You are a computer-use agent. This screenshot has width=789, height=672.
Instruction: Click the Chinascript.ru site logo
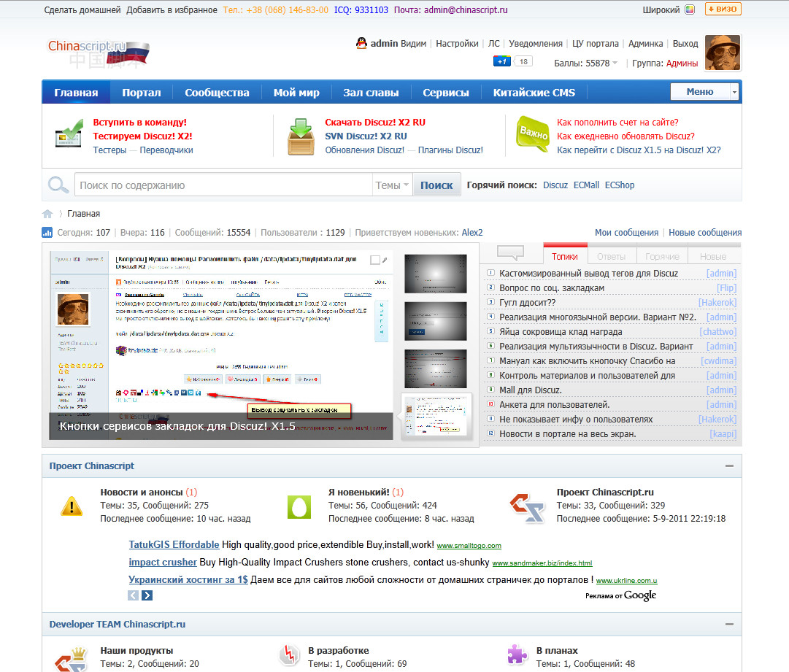click(x=99, y=53)
